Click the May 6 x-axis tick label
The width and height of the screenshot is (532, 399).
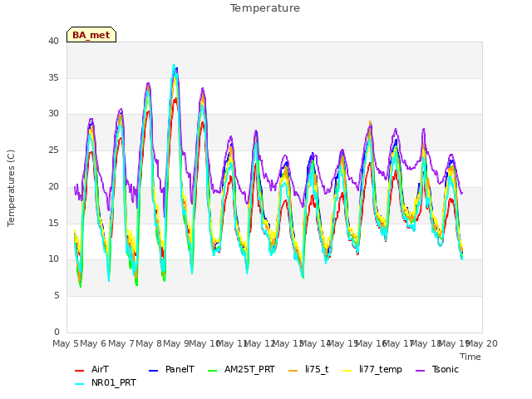(93, 343)
